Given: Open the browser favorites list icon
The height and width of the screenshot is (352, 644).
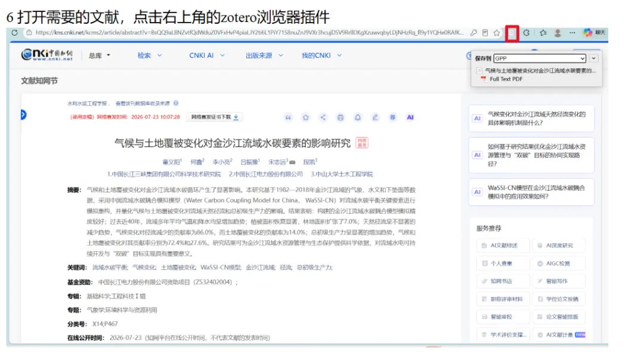Looking at the screenshot, I should point(543,33).
